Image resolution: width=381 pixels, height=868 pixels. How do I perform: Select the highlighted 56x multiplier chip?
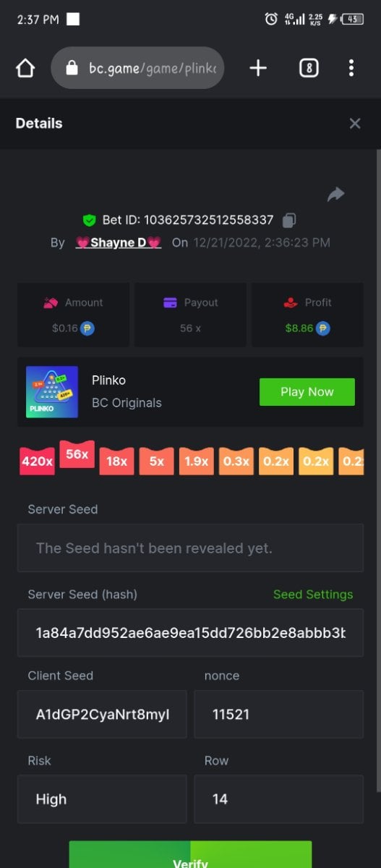77,454
